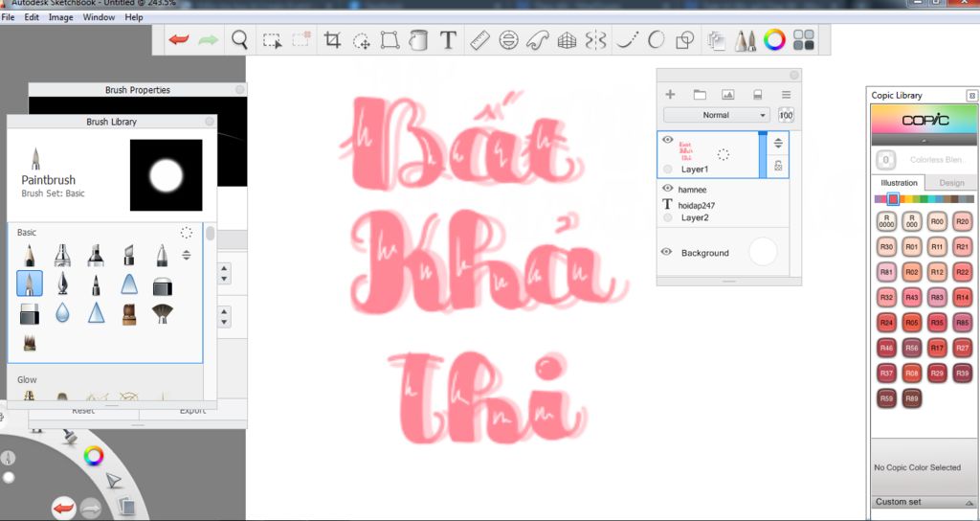Screen dimensions: 980x521
Task: Open the Ruler tool
Action: pos(479,40)
